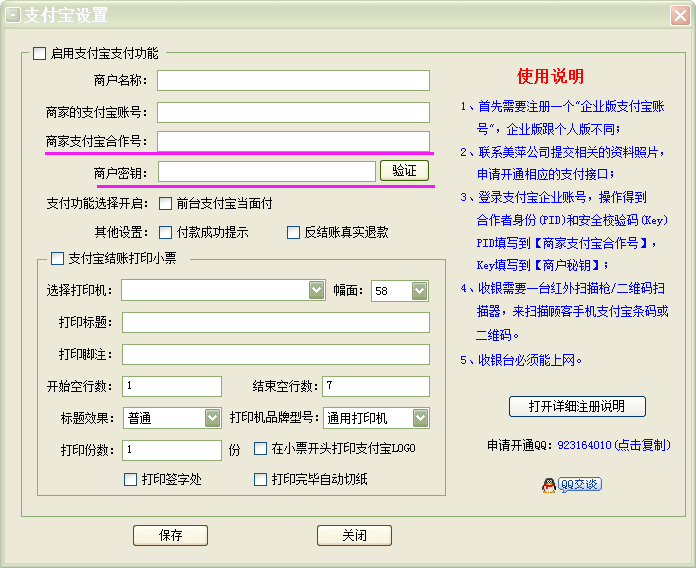Viewport: 696px width, 568px height.
Task: Click the 结束空行数 field showing 7
Action: tap(376, 387)
